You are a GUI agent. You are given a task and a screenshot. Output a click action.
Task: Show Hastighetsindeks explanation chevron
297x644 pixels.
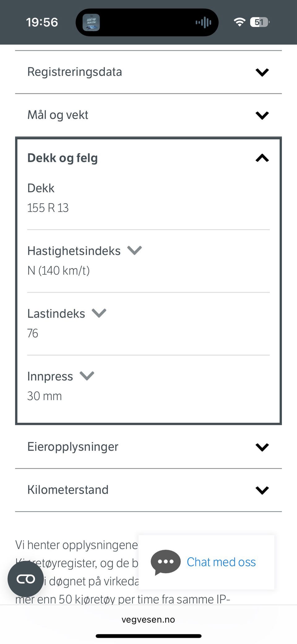(135, 250)
